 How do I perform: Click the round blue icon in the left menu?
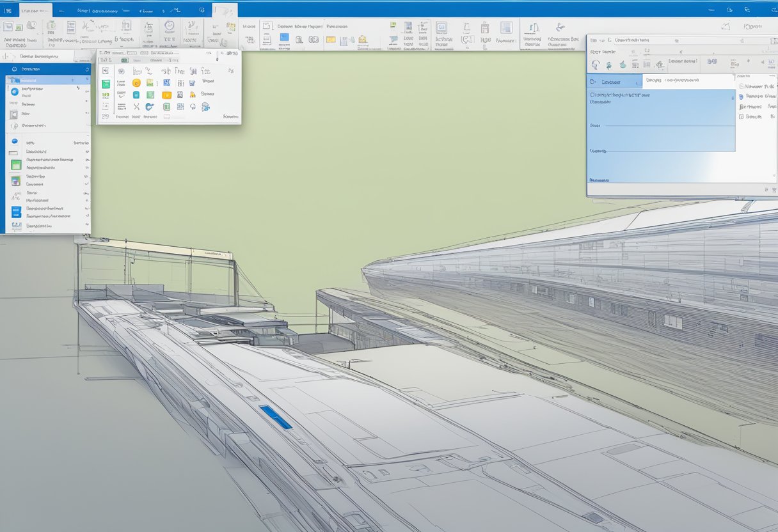(14, 91)
